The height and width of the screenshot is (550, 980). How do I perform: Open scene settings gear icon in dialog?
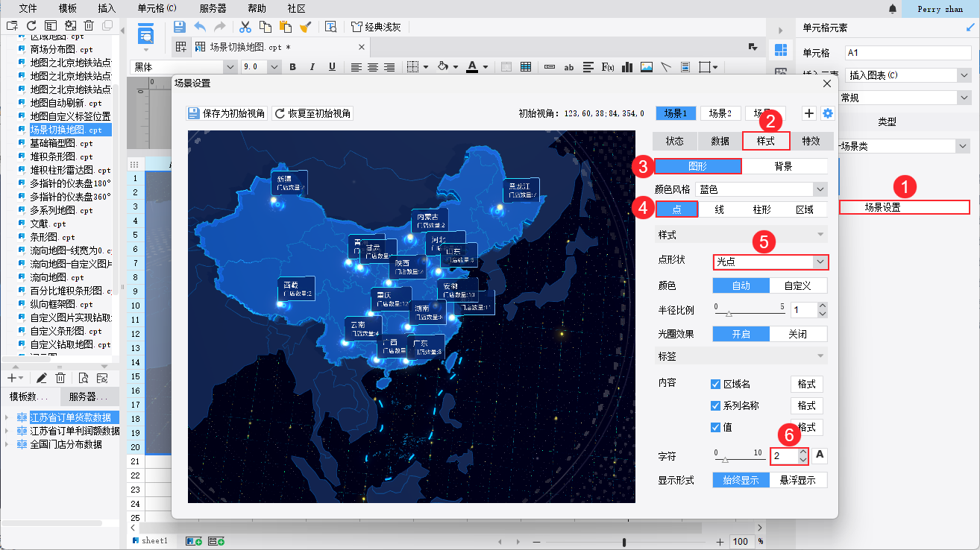827,113
